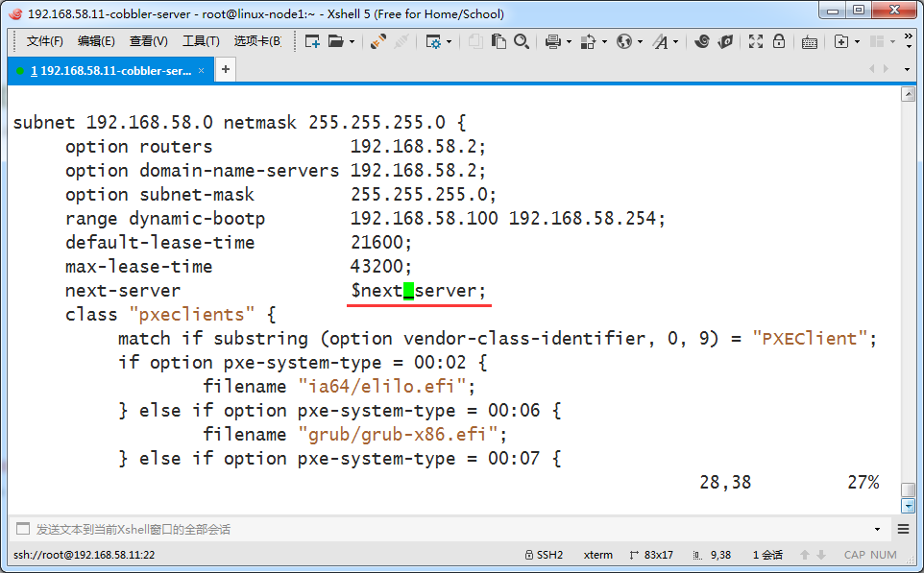The image size is (924, 573).
Task: Open the 选项卡(B) menu
Action: [257, 41]
